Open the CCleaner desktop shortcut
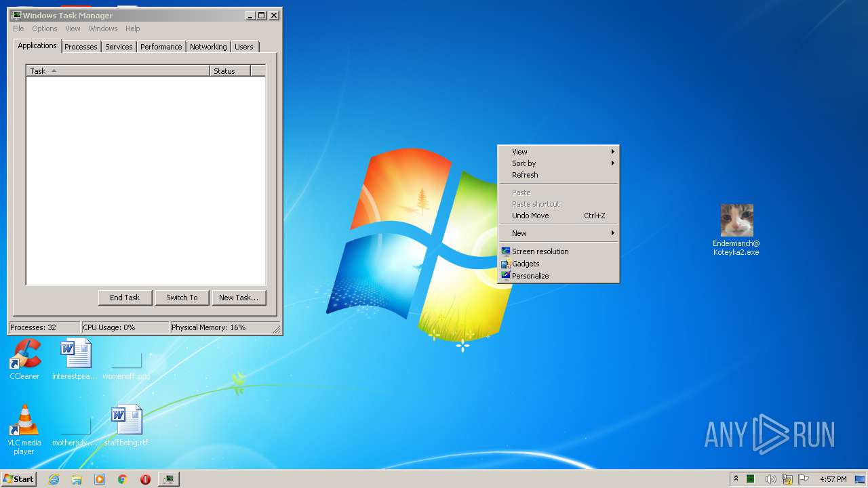The image size is (868, 488). tap(25, 360)
